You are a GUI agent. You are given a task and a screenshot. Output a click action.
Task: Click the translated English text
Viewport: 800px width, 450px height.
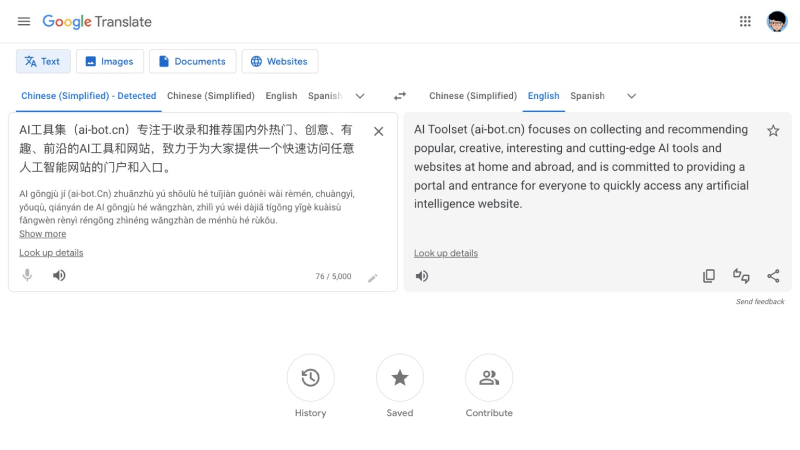coord(581,167)
